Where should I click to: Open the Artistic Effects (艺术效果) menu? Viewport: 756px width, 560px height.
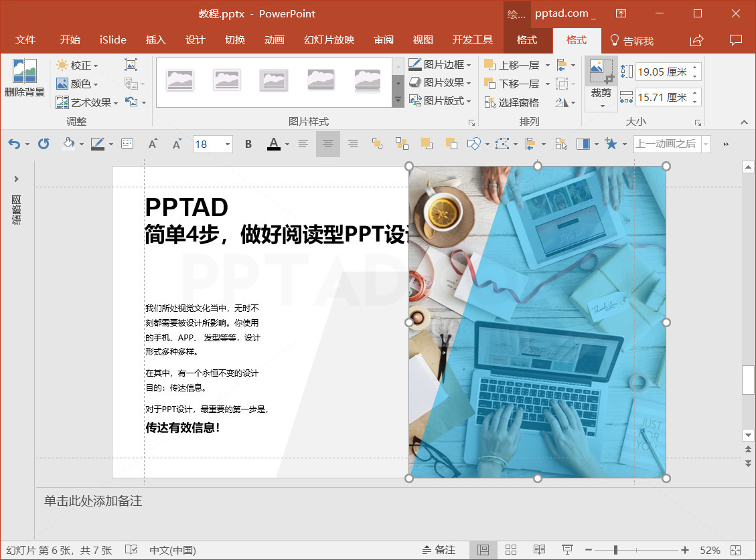pos(87,102)
